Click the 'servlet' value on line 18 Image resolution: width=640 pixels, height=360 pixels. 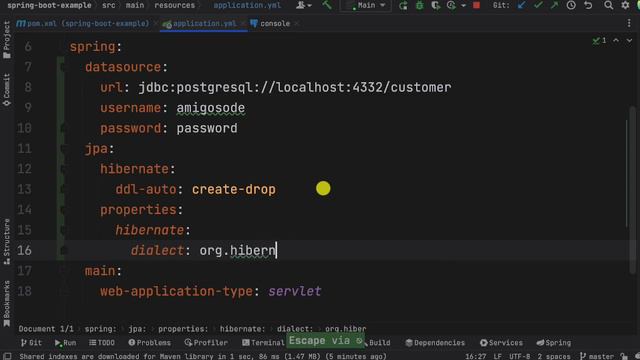click(295, 291)
